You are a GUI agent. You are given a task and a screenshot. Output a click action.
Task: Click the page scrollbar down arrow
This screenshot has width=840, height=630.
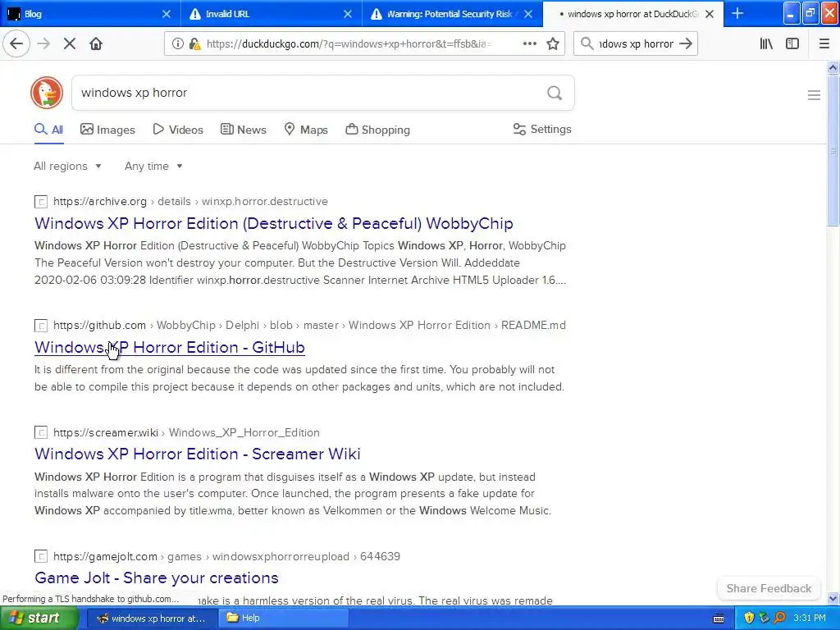[833, 598]
